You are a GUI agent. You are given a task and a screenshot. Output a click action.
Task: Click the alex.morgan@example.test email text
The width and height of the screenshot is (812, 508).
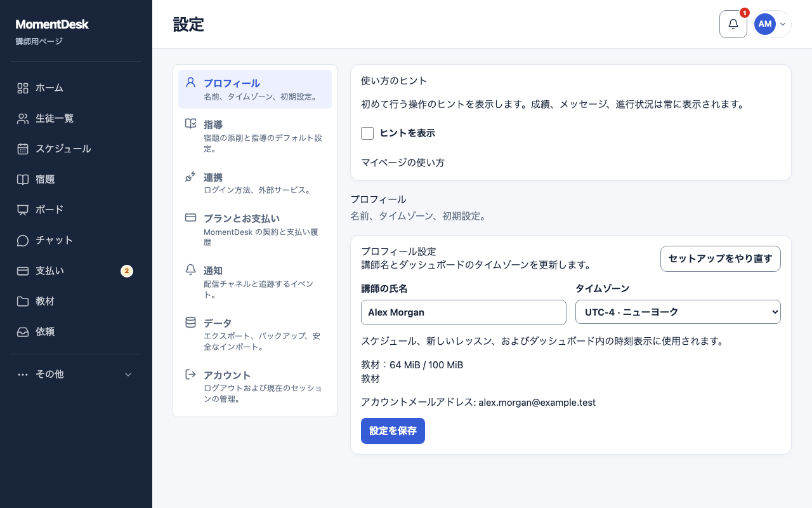(537, 403)
